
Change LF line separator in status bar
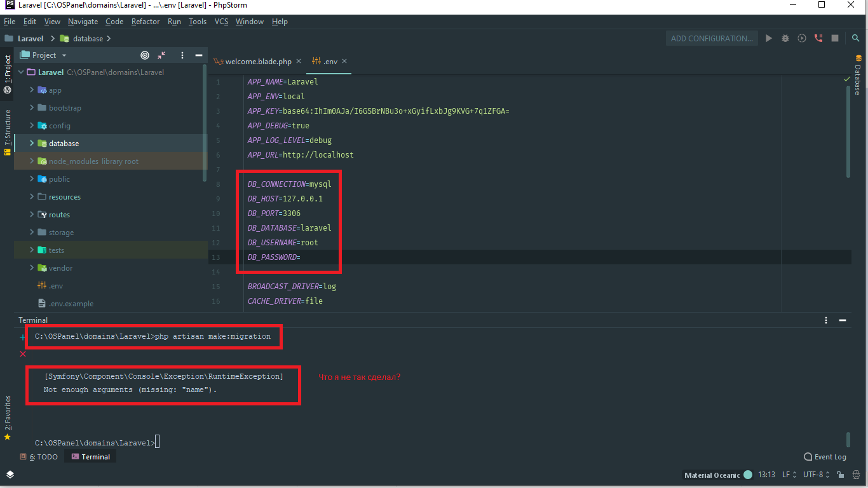pyautogui.click(x=789, y=475)
